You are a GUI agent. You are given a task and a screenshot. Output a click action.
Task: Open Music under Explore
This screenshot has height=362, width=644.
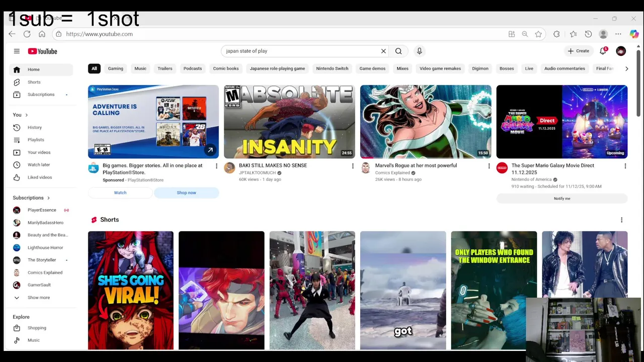(41, 340)
